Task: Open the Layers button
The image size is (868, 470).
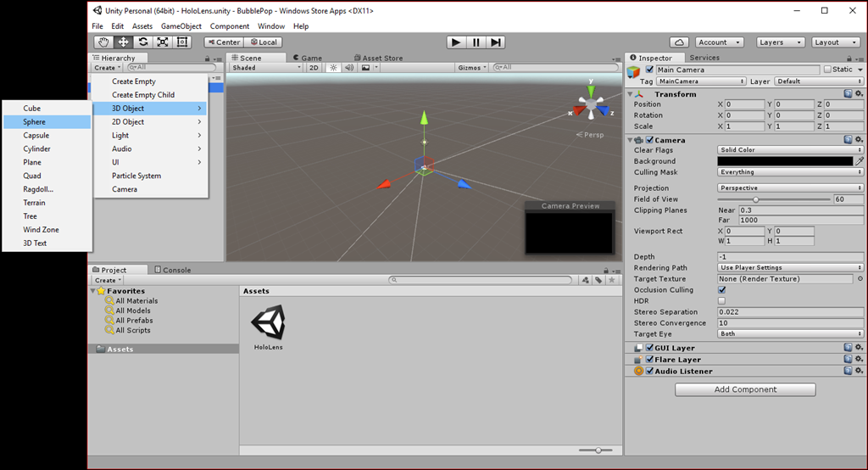Action: coord(781,42)
